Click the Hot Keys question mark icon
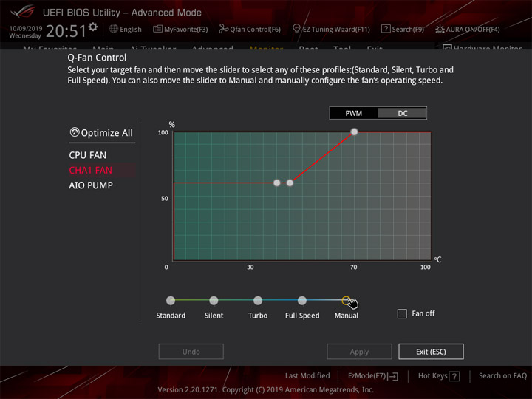 click(454, 376)
